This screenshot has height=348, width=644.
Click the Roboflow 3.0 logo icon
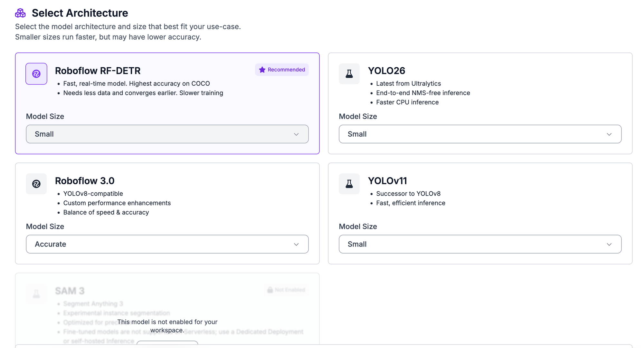(x=36, y=184)
